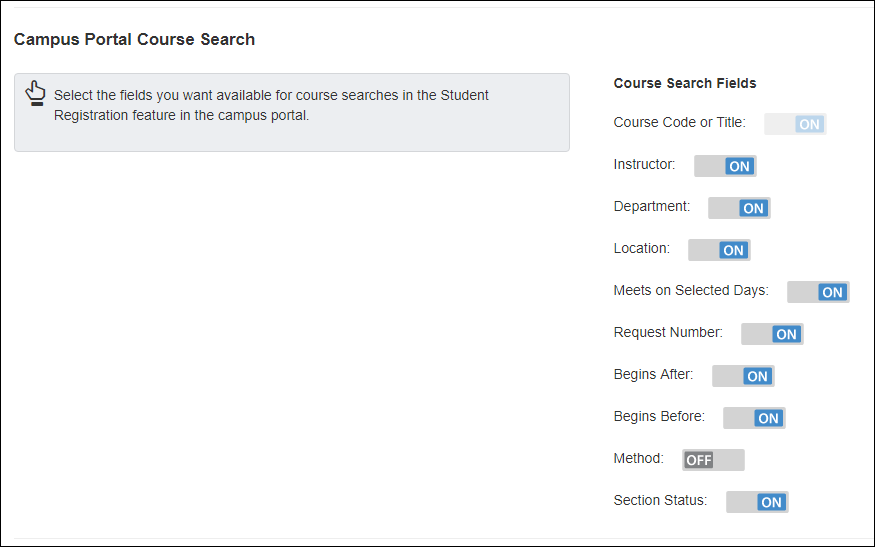Enable the Method search field toggle
Image resolution: width=875 pixels, height=547 pixels.
tap(713, 460)
